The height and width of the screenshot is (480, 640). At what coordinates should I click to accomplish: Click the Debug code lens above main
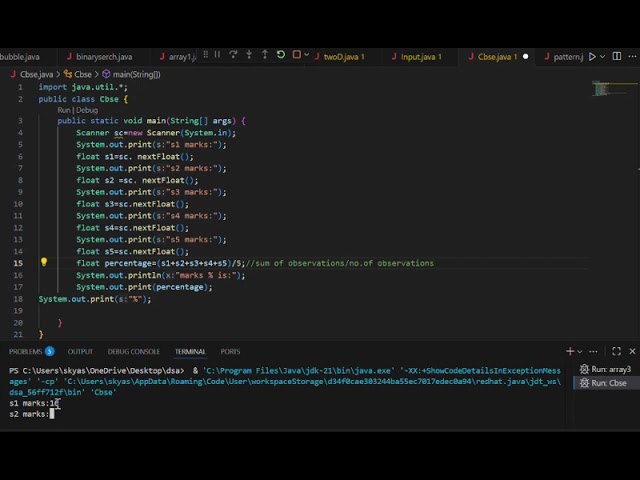point(87,110)
